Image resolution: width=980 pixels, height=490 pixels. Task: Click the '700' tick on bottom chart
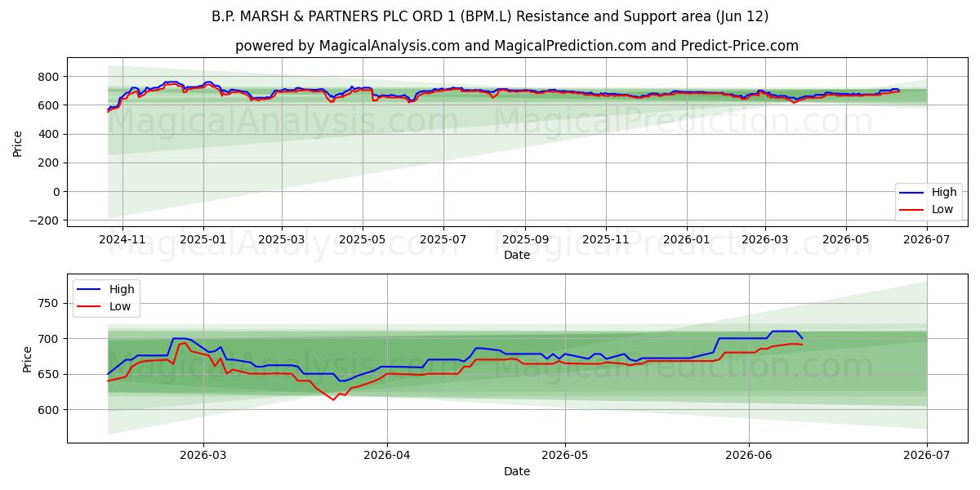click(x=50, y=339)
